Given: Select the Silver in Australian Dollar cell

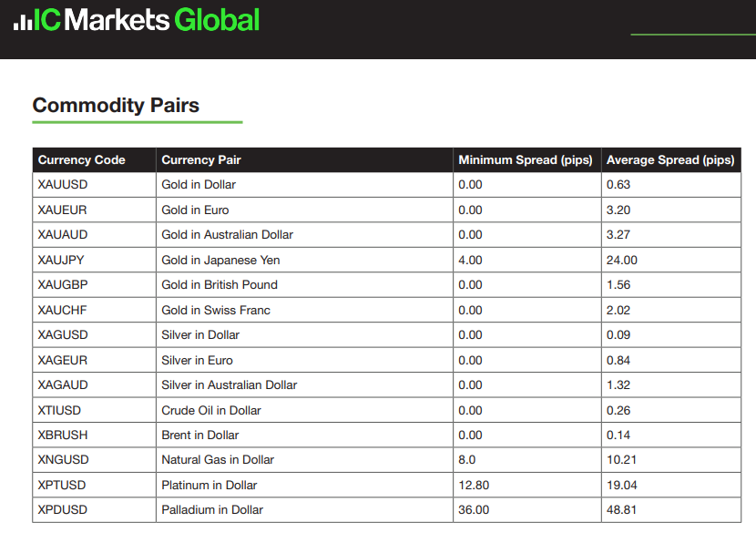Looking at the screenshot, I should point(229,385).
